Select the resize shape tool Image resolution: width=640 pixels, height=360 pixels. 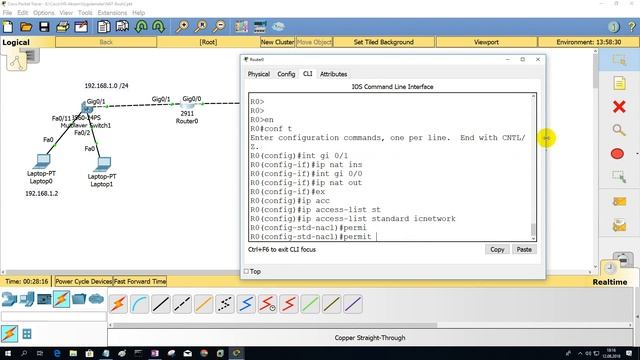[x=619, y=177]
